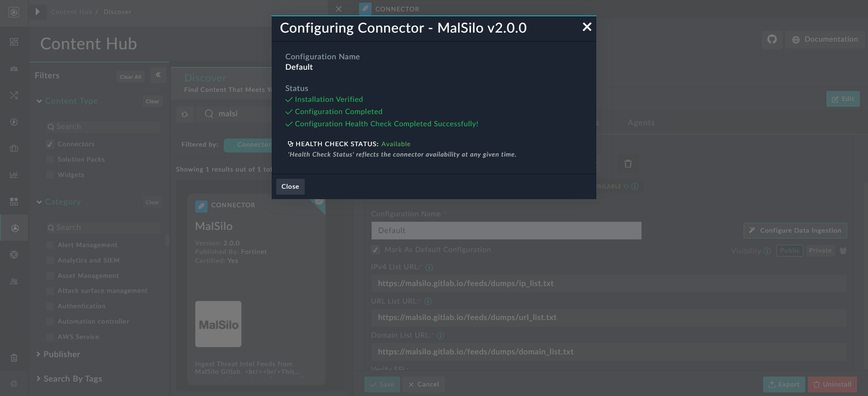Image resolution: width=868 pixels, height=396 pixels.
Task: Check the Widgets checkbox
Action: (x=50, y=175)
